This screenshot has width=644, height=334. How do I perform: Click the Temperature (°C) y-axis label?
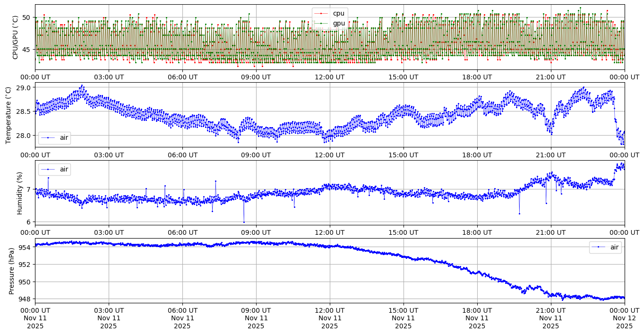tap(9, 115)
